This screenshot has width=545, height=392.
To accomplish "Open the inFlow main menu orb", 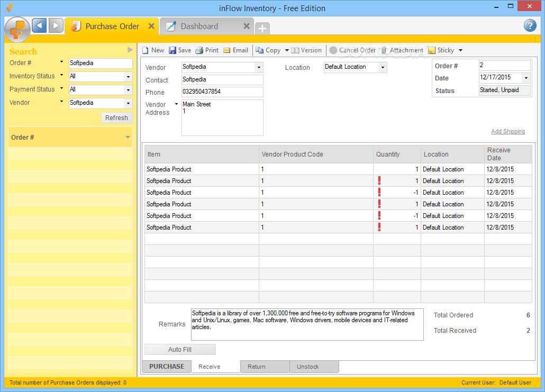I will 17,30.
